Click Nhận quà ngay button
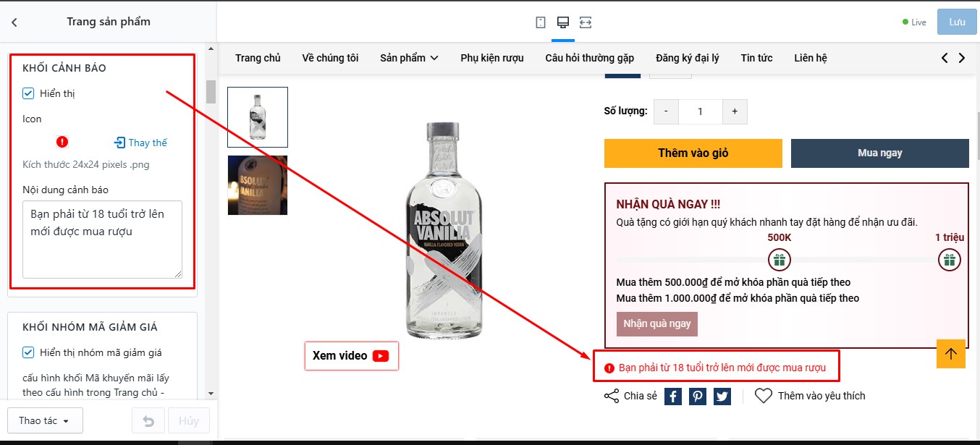 point(657,323)
